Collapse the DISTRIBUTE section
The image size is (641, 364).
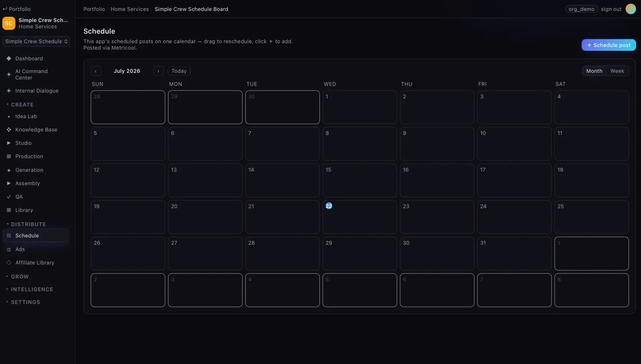tap(26, 224)
